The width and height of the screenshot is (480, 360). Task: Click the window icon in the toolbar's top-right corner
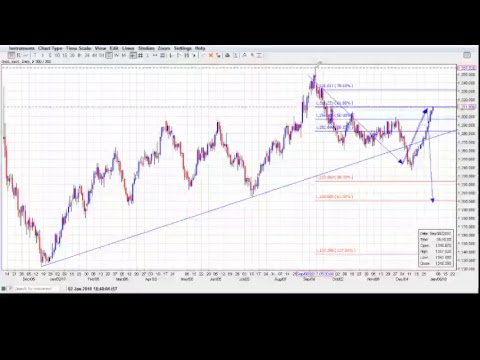[467, 55]
